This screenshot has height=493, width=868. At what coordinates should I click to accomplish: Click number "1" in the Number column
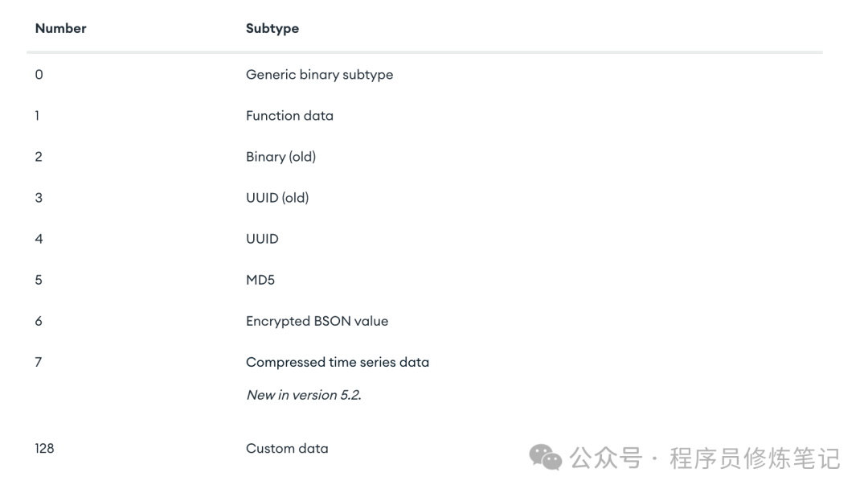(37, 116)
